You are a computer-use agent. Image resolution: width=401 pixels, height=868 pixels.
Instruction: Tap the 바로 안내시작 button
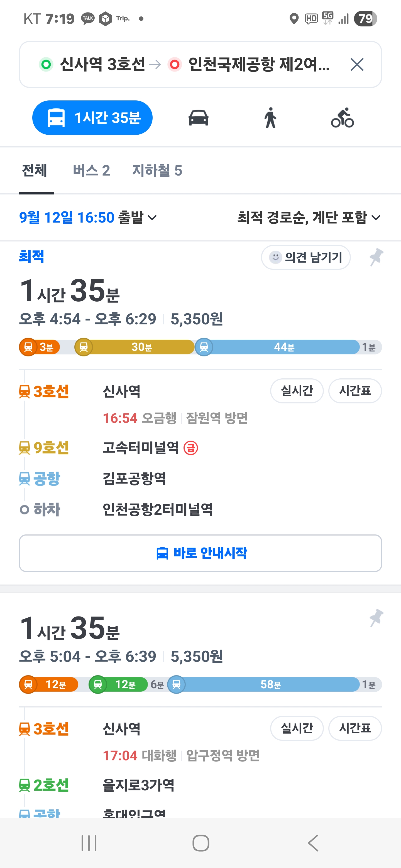click(200, 553)
